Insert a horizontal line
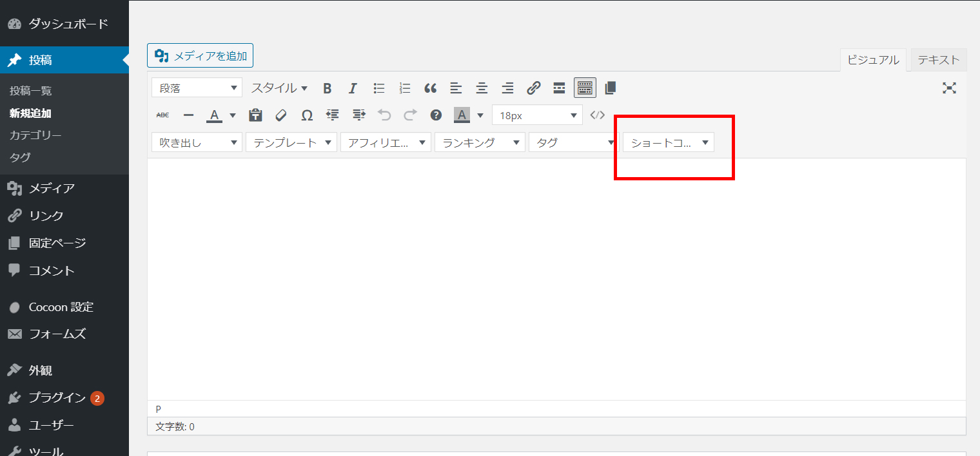980x456 pixels. pos(188,115)
